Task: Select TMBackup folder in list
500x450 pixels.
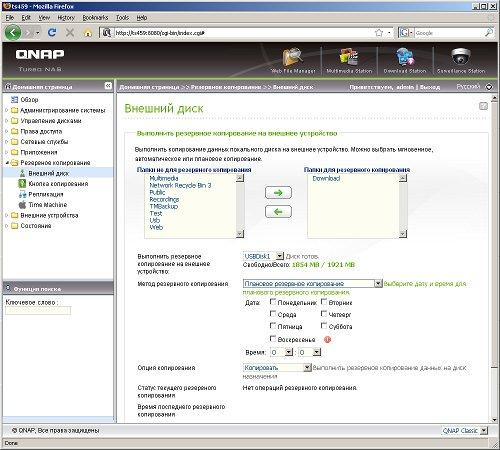Action: coord(164,206)
